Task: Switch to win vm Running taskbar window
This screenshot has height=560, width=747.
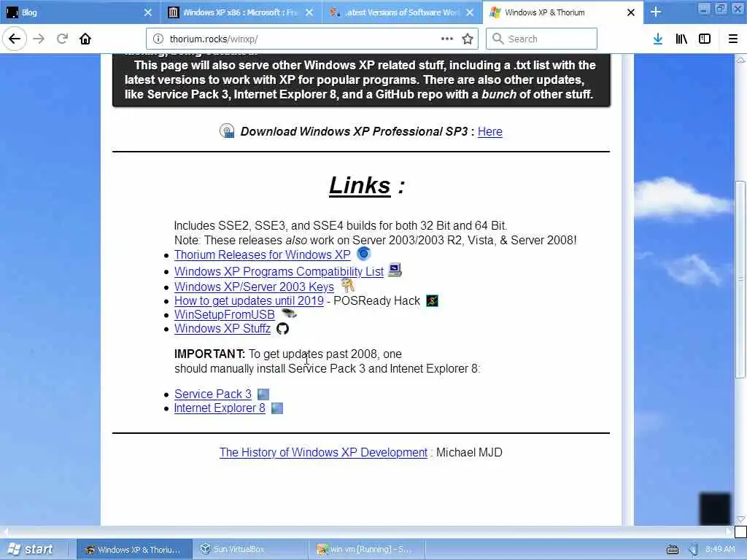Action: [366, 550]
